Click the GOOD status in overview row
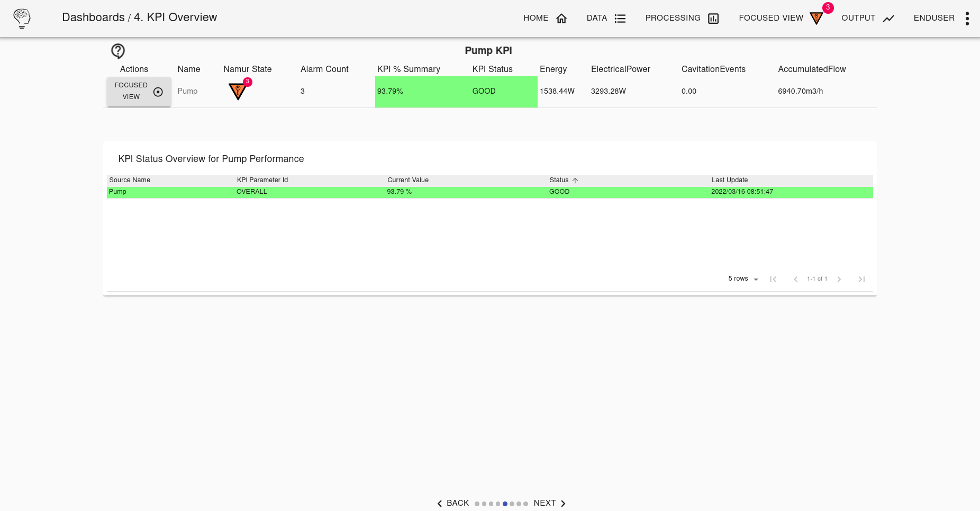The height and width of the screenshot is (511, 980). click(x=559, y=192)
